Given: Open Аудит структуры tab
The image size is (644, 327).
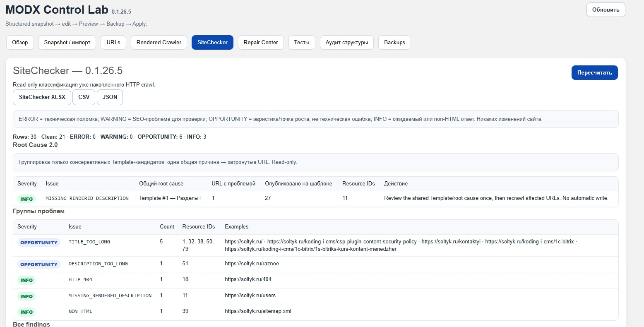Looking at the screenshot, I should pos(347,42).
